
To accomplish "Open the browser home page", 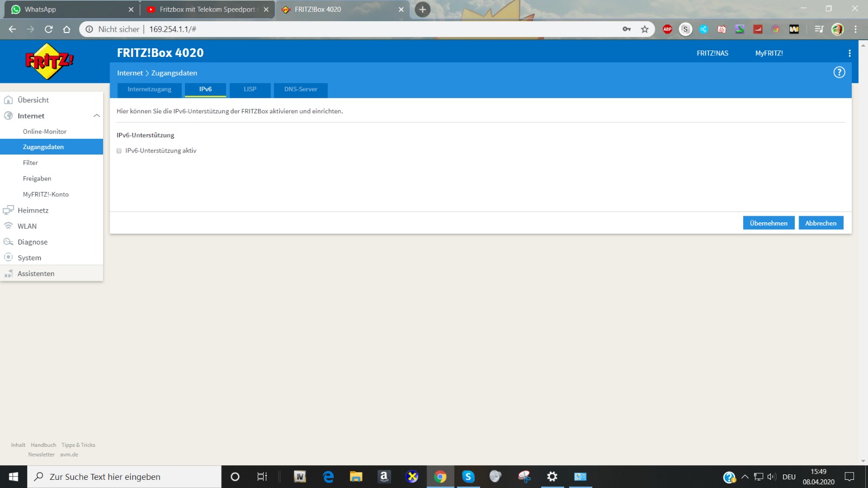I will click(67, 29).
